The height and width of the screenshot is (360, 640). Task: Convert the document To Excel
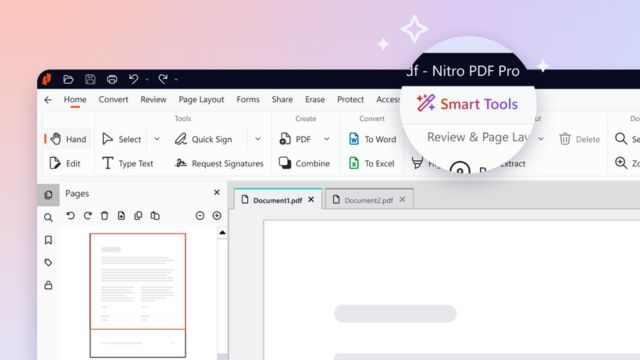pyautogui.click(x=371, y=163)
